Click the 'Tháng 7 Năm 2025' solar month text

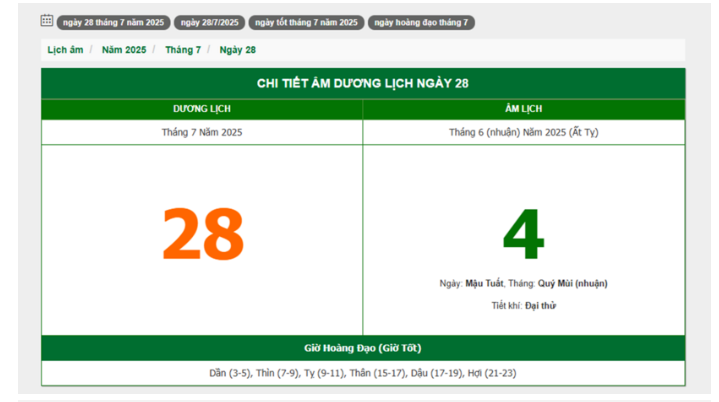coord(202,132)
